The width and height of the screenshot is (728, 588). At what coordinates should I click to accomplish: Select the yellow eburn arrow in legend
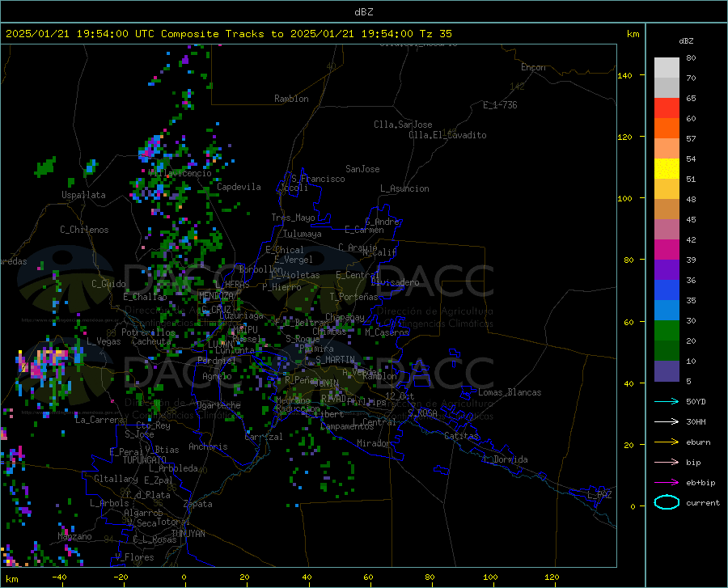[x=667, y=442]
